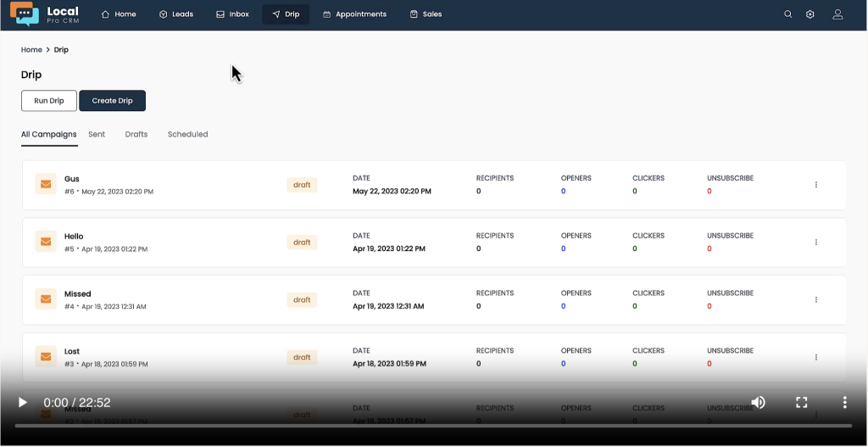Click the search magnifier icon in header
Viewport: 868px width, 447px height.
pyautogui.click(x=788, y=14)
